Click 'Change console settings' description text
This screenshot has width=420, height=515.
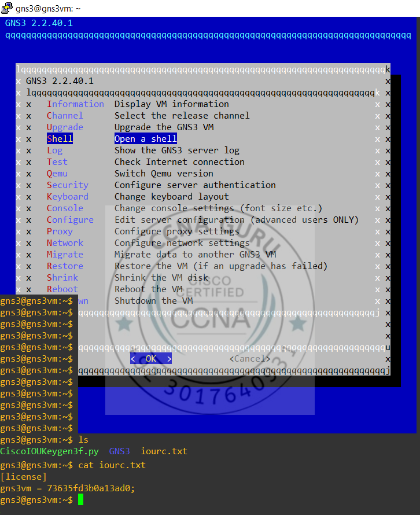point(219,208)
